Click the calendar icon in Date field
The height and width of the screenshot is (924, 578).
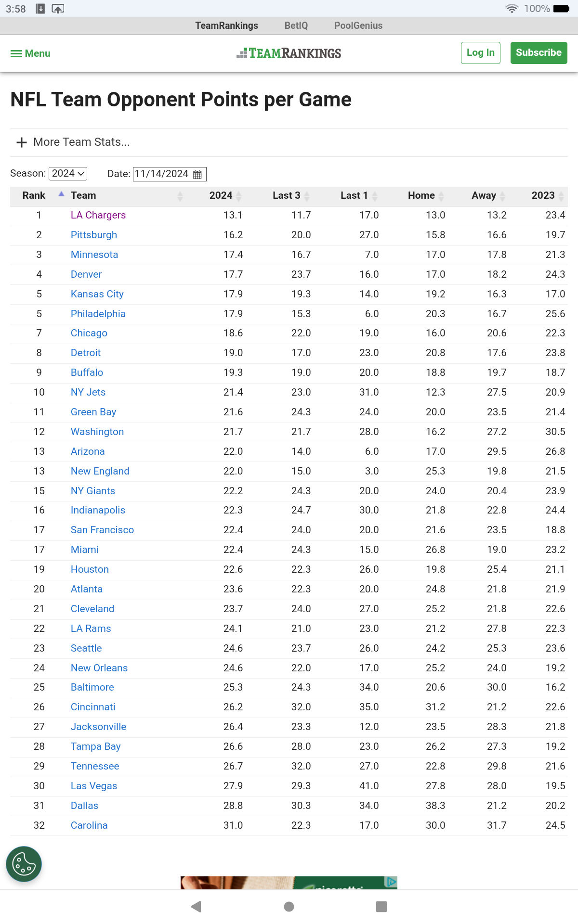click(197, 174)
